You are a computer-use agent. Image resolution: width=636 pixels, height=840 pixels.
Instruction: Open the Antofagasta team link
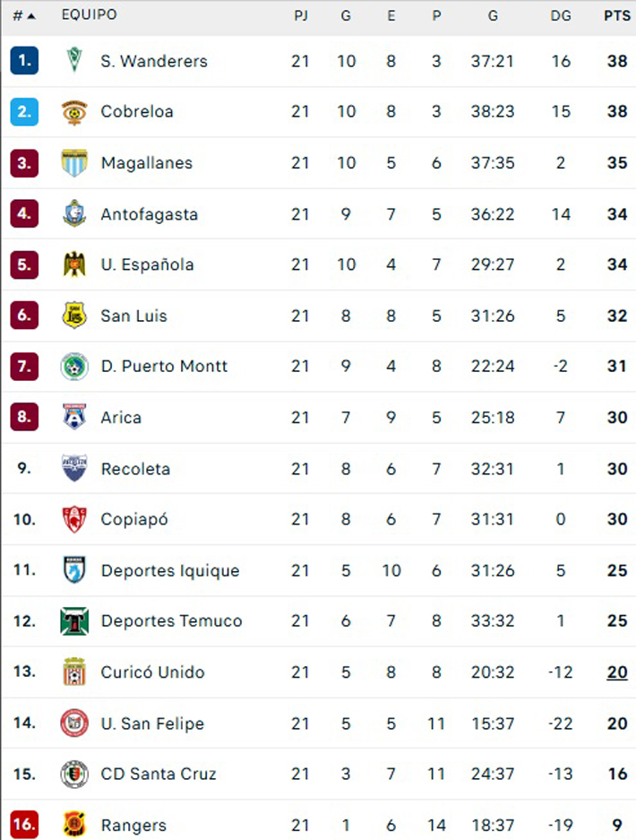point(150,214)
